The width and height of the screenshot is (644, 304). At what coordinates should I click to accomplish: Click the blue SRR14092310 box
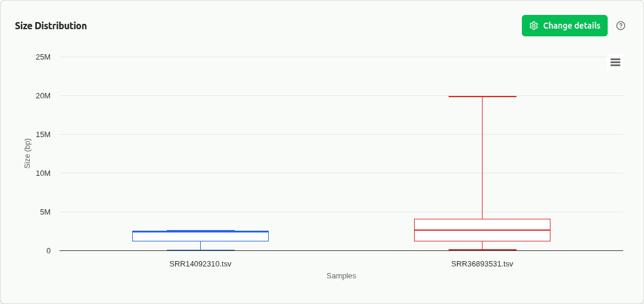pyautogui.click(x=200, y=237)
